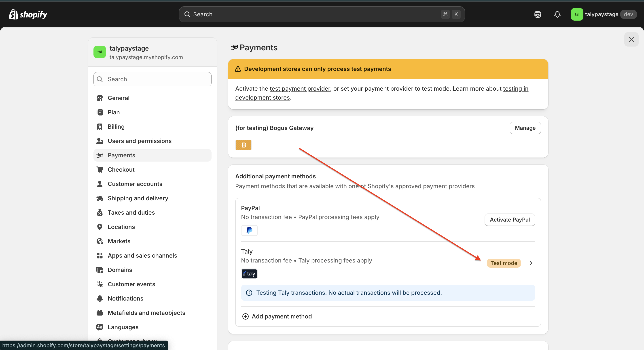Open the notifications bell icon

(557, 15)
